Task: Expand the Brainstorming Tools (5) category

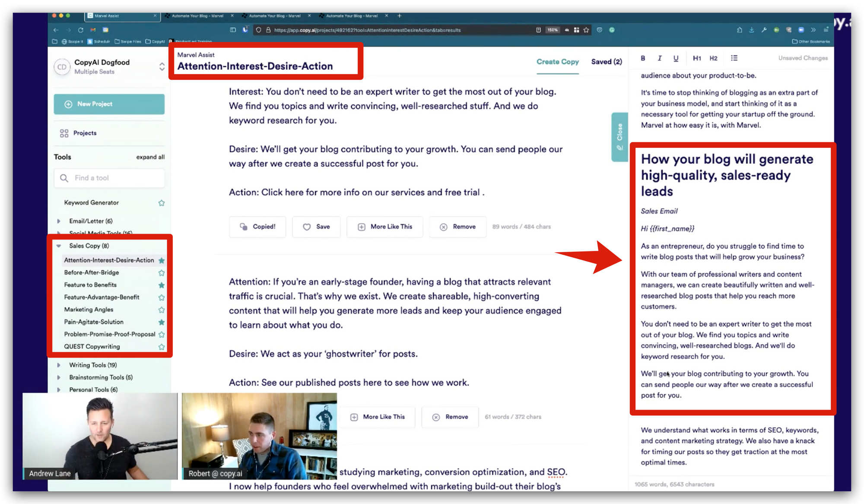Action: (59, 377)
